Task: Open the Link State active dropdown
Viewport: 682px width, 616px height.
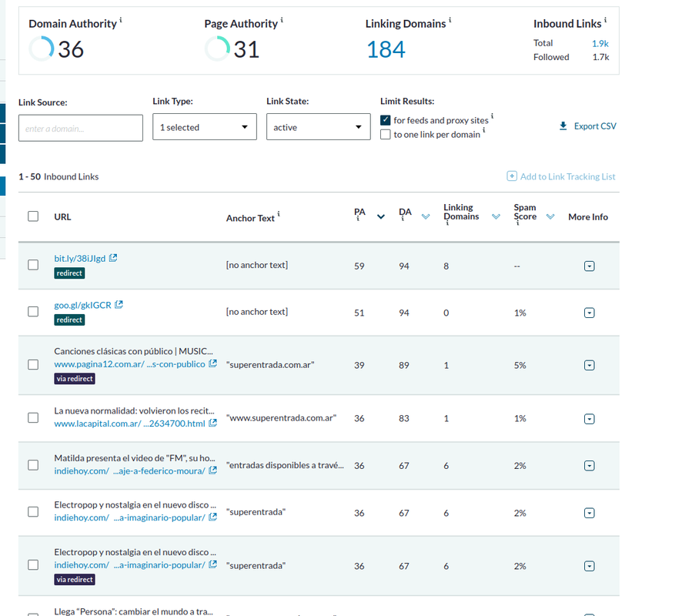Action: click(x=319, y=127)
